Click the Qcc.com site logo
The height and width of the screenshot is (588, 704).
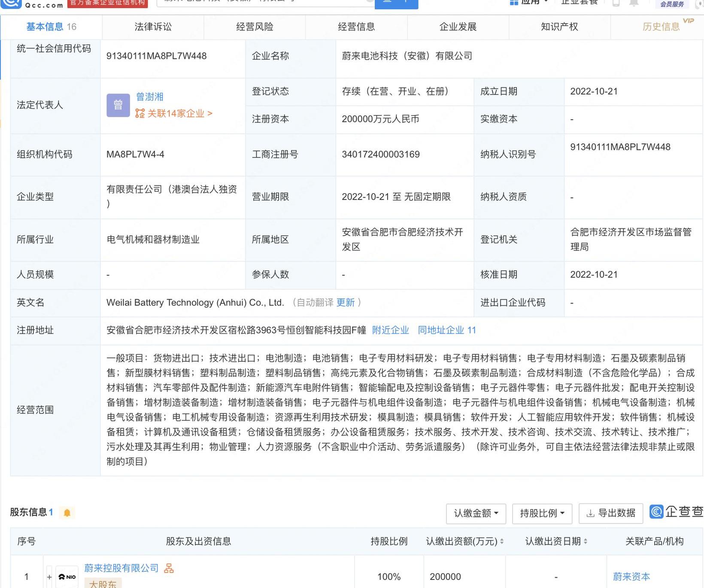point(33,4)
